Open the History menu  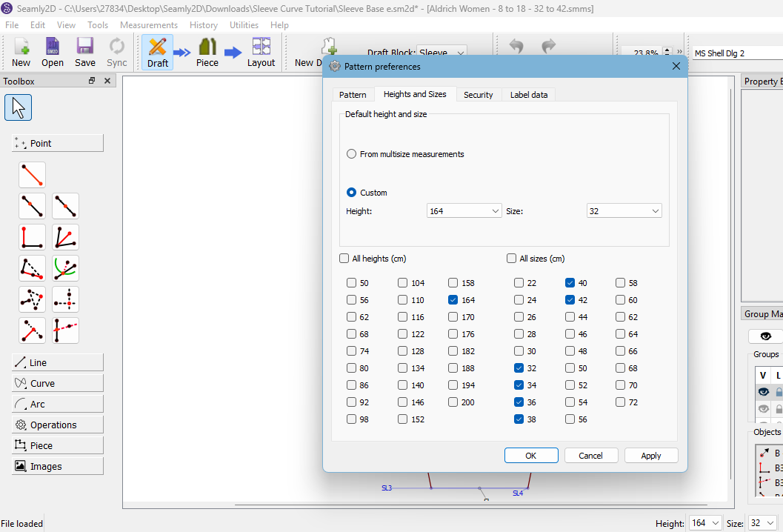point(203,25)
